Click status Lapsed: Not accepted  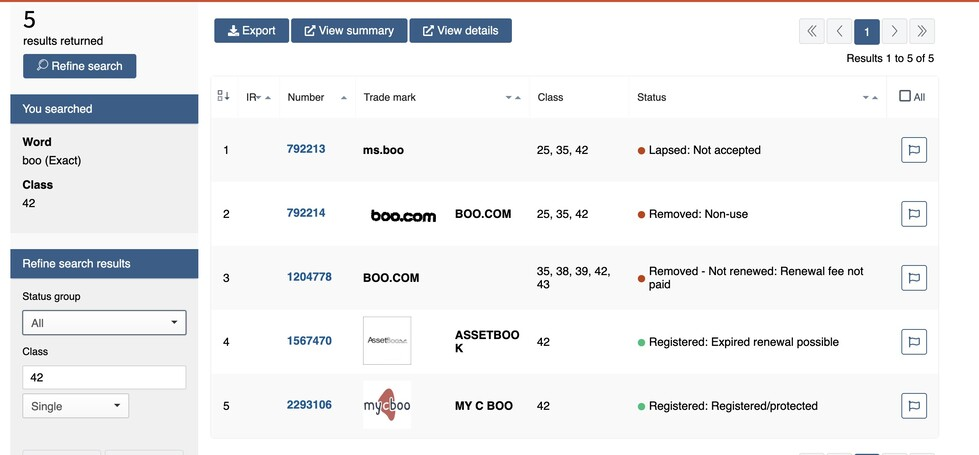click(705, 150)
